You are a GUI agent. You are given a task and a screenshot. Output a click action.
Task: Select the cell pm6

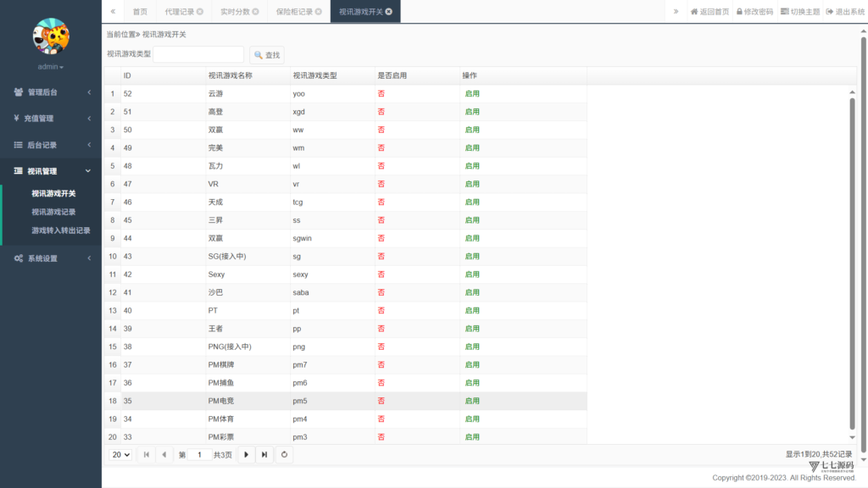pos(332,383)
